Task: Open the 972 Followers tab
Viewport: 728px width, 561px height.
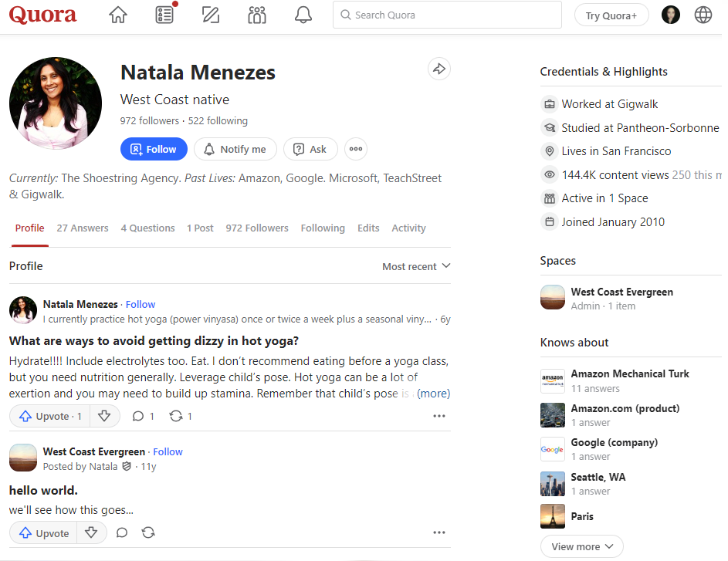Action: click(257, 228)
